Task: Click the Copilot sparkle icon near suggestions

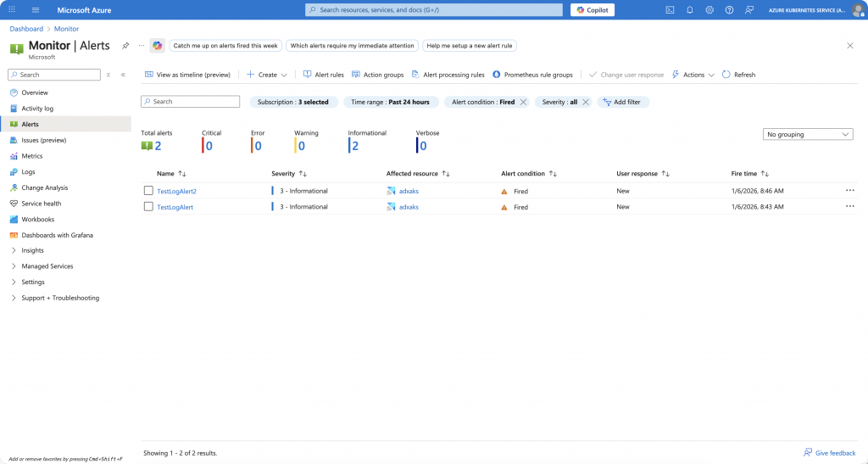Action: point(158,46)
